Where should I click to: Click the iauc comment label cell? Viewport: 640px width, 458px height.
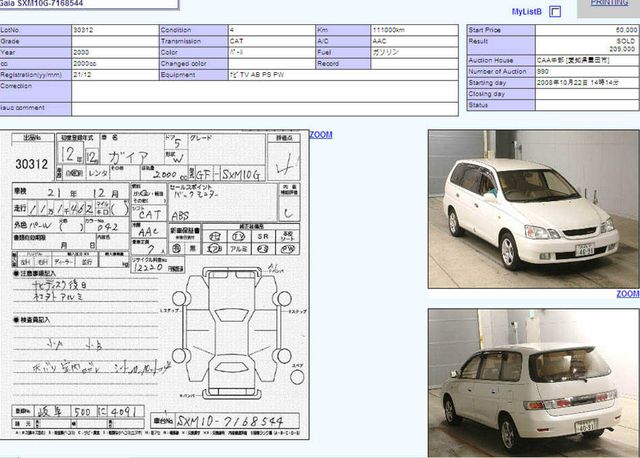click(x=36, y=109)
